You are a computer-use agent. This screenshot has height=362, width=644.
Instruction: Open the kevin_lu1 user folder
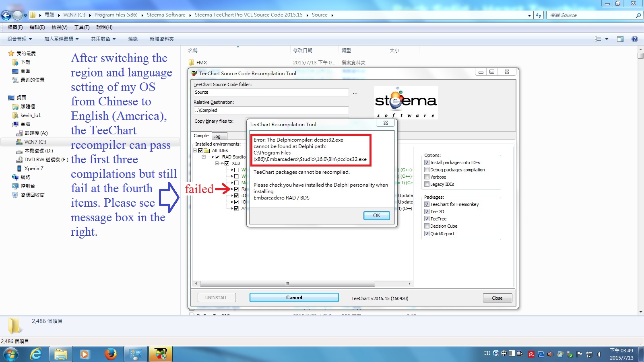(31, 115)
